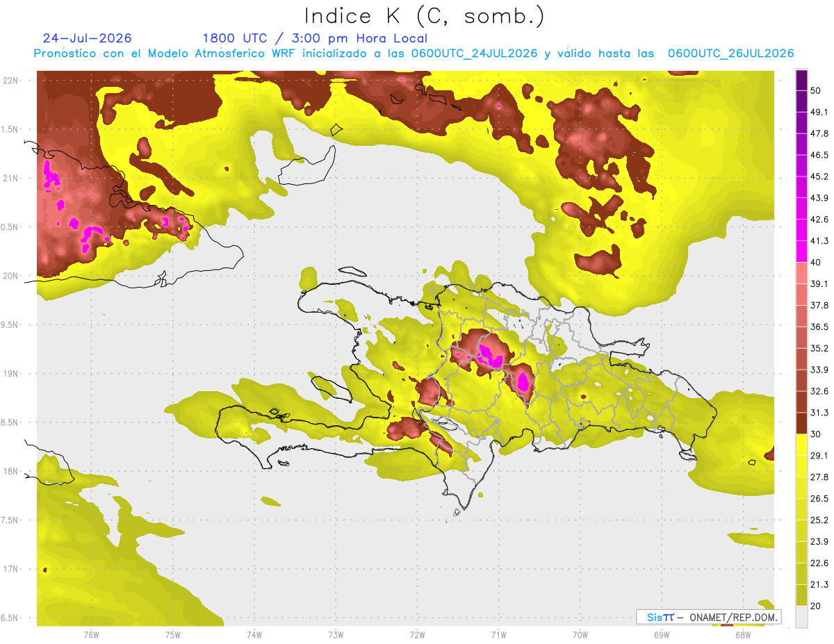Click the colorbar value "26.5"

[x=819, y=499]
